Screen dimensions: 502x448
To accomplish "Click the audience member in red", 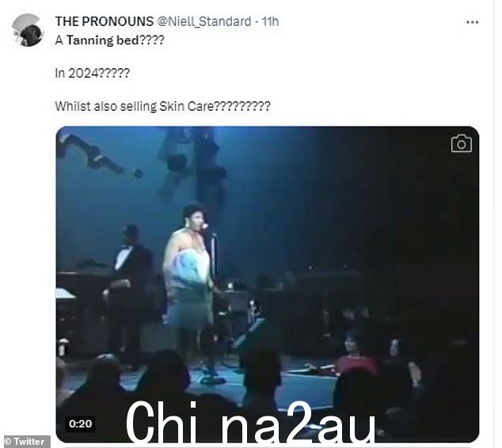I will point(357,355).
